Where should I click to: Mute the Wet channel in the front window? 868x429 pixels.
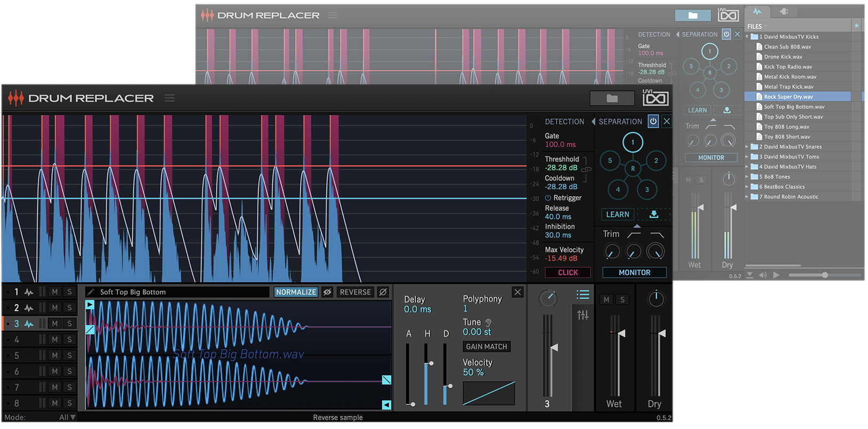pyautogui.click(x=607, y=300)
